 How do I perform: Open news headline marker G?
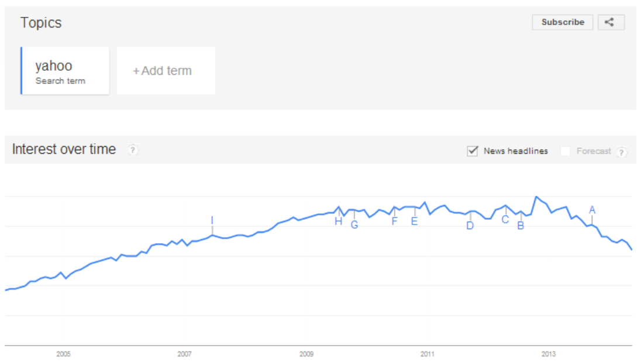pyautogui.click(x=354, y=224)
